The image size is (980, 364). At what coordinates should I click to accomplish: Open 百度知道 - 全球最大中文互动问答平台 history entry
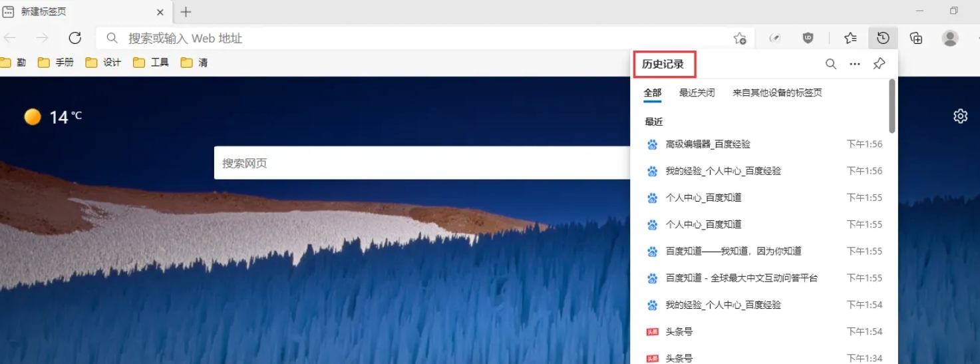741,278
